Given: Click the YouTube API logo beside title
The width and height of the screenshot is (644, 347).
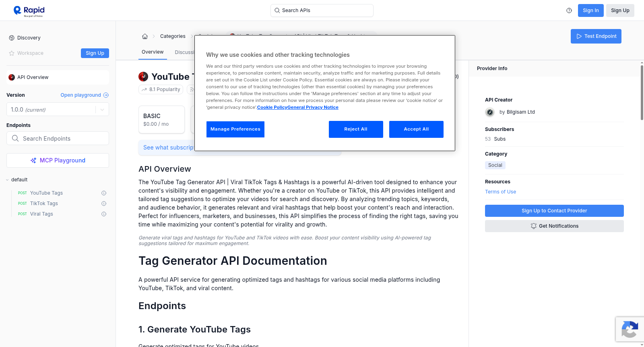Looking at the screenshot, I should coord(143,77).
